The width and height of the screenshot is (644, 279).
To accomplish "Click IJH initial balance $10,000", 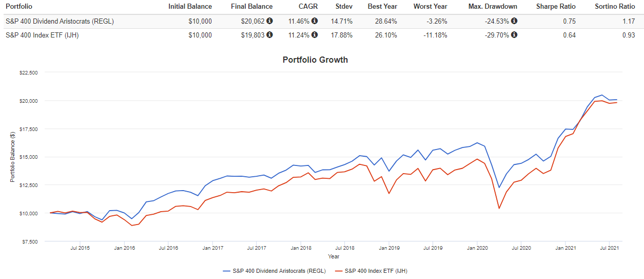I will point(200,35).
